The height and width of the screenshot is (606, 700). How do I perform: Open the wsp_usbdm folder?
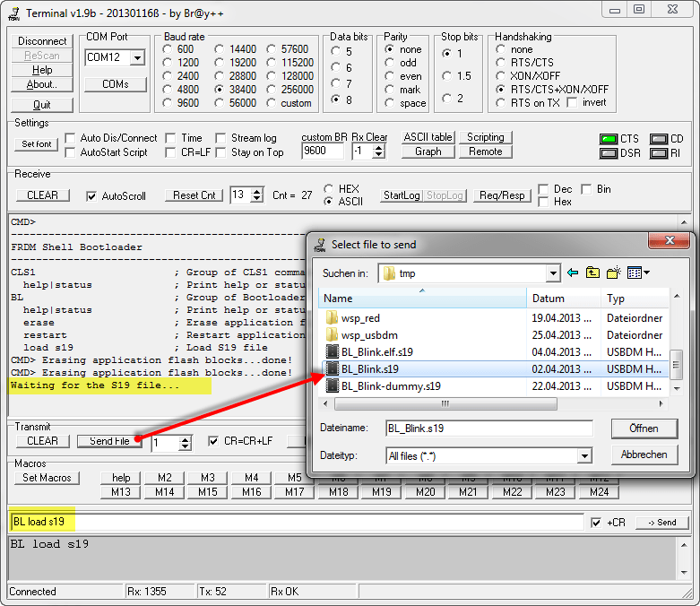click(x=368, y=334)
